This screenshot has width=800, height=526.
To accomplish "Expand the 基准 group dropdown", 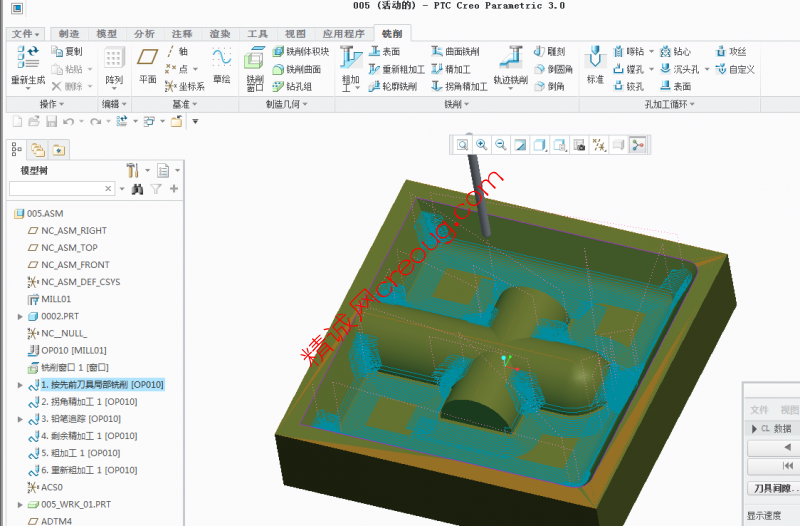I will [x=185, y=105].
